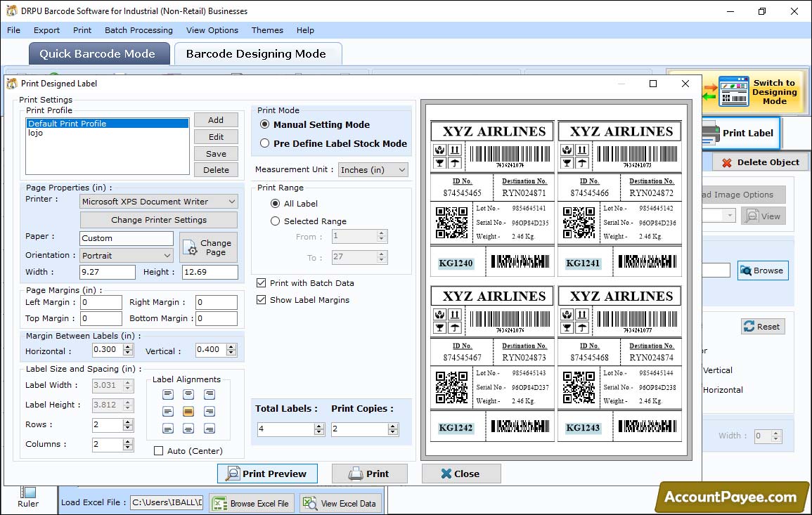812x515 pixels.
Task: Increase Rows stepper value
Action: coord(127,422)
